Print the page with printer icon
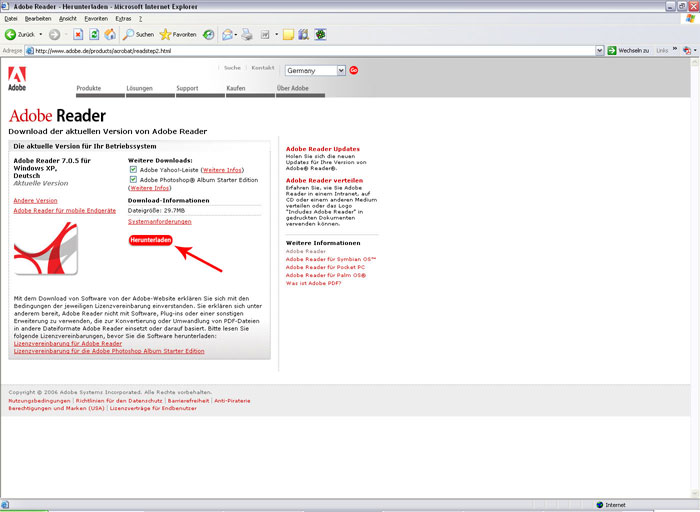 pos(247,34)
